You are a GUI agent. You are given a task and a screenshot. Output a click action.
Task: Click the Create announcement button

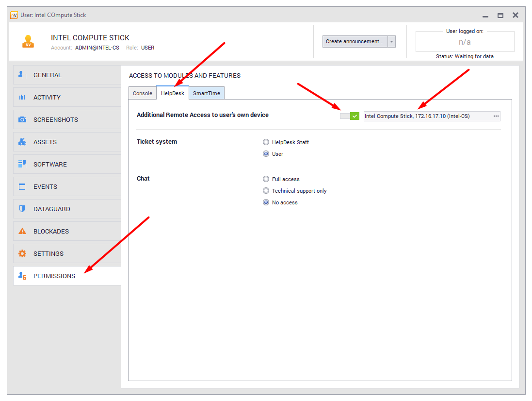[x=355, y=42]
